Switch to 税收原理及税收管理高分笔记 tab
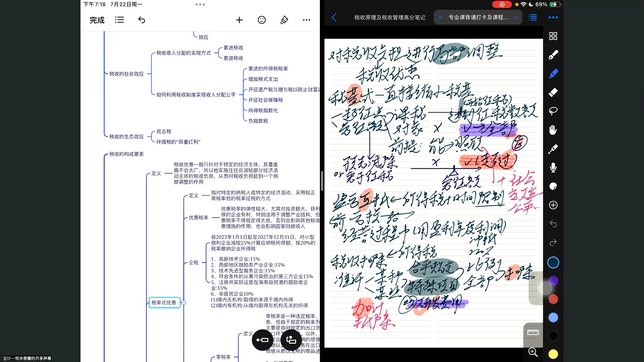The height and width of the screenshot is (362, 644). tap(390, 17)
